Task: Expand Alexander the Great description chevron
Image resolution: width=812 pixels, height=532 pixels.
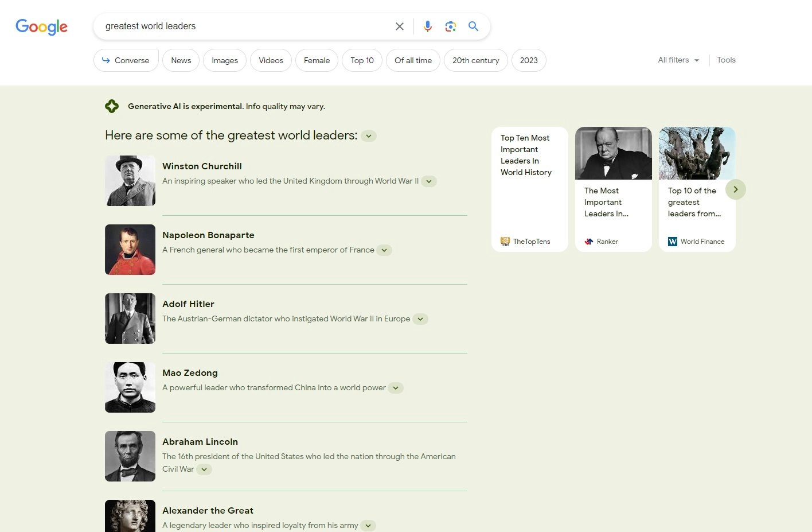Action: point(368,526)
